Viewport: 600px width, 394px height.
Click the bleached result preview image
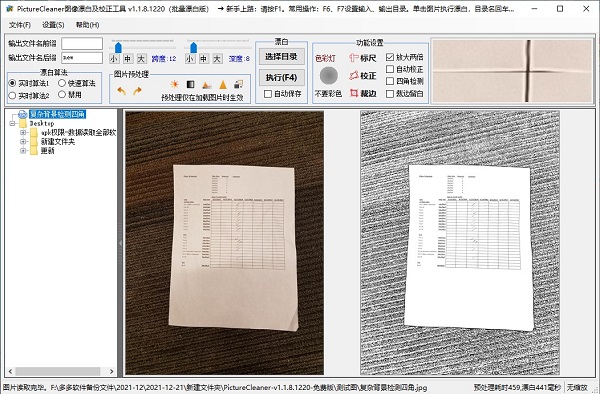[460, 243]
